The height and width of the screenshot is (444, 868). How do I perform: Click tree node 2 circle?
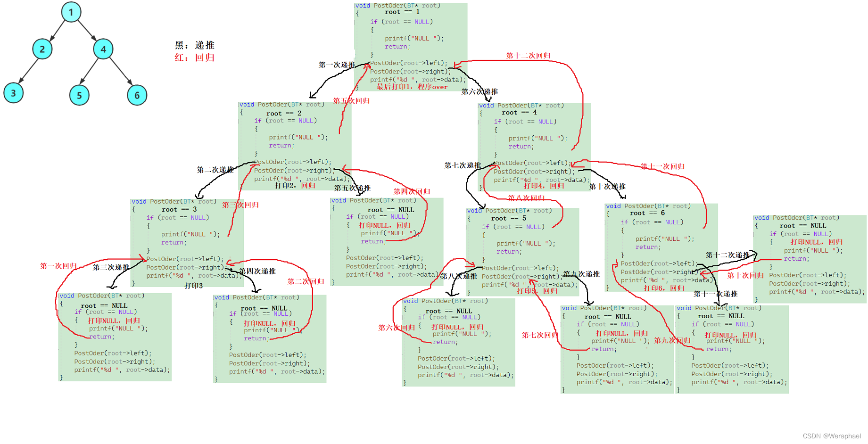tap(42, 49)
